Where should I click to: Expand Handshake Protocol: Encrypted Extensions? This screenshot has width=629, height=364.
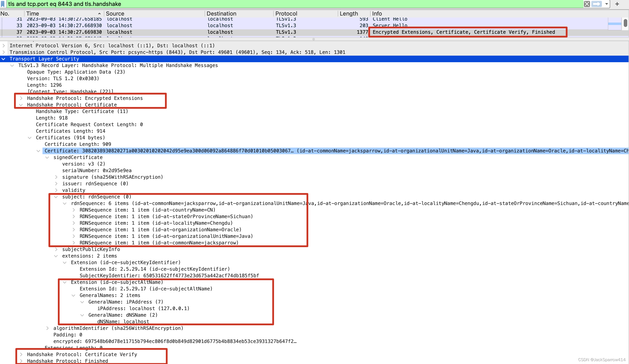[21, 98]
